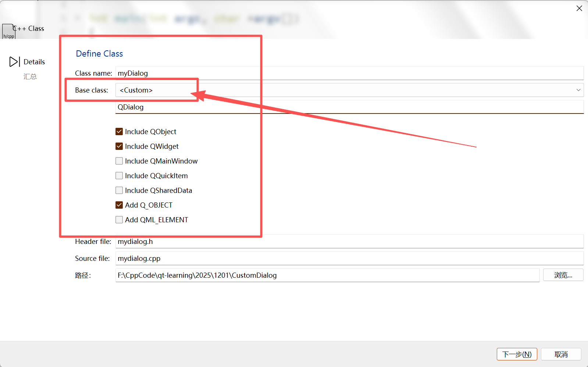Click the Details step arrow icon
The height and width of the screenshot is (367, 588).
pyautogui.click(x=14, y=62)
